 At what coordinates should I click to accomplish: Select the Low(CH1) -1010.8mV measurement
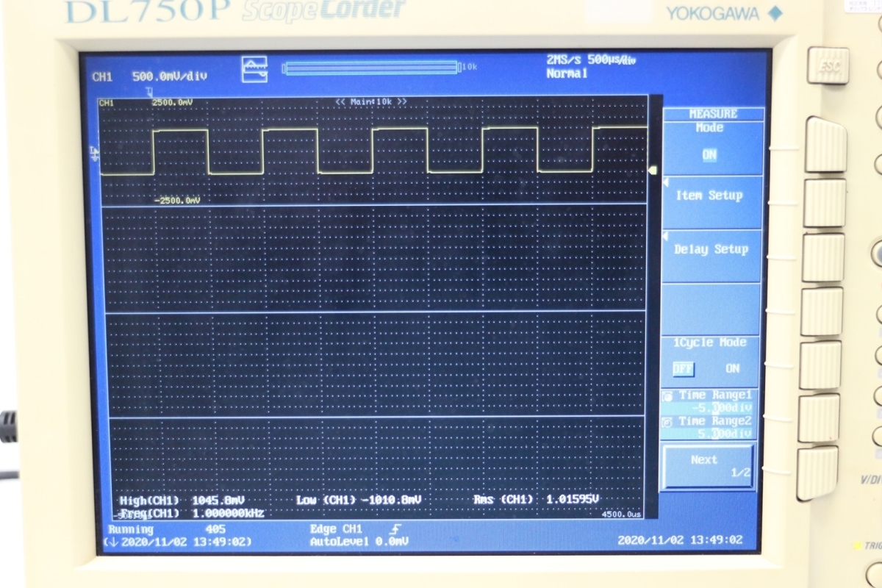click(x=359, y=501)
